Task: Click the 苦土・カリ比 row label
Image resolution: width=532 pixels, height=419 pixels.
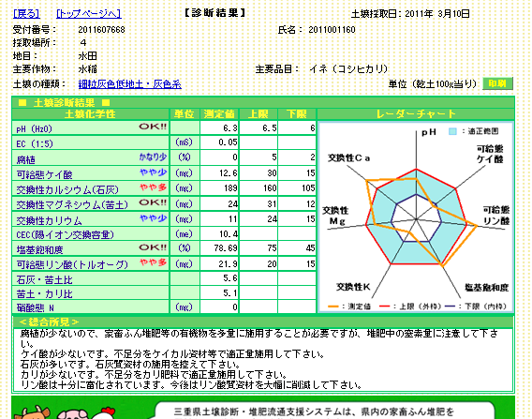Action: [x=44, y=293]
